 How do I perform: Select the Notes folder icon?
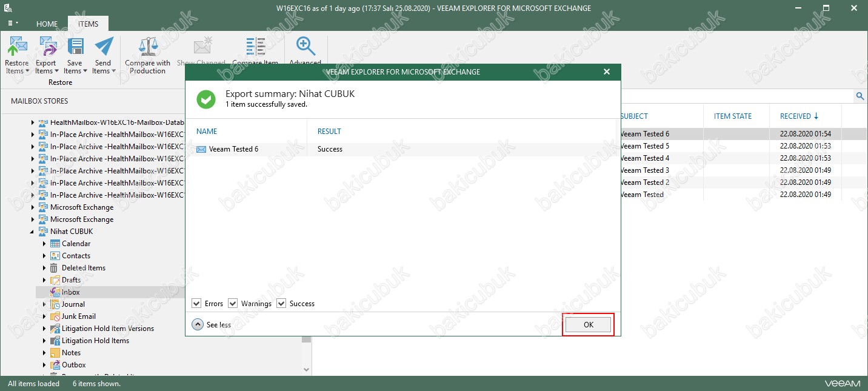(x=55, y=353)
